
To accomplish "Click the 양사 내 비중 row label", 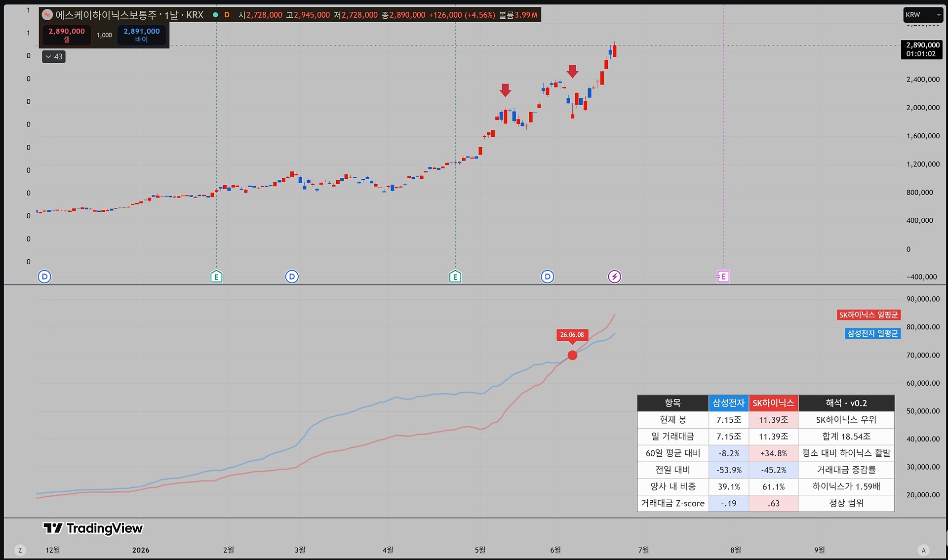I will 673,486.
